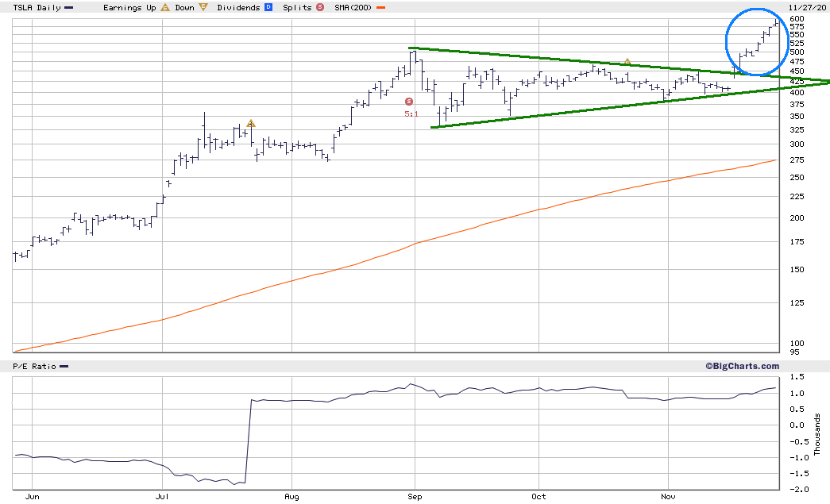This screenshot has height=504, width=830.
Task: Click the "Jul" month axis label
Action: pos(162,497)
